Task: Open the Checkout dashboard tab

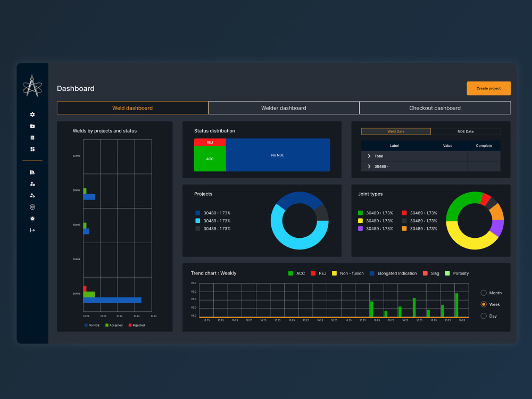Action: point(435,108)
